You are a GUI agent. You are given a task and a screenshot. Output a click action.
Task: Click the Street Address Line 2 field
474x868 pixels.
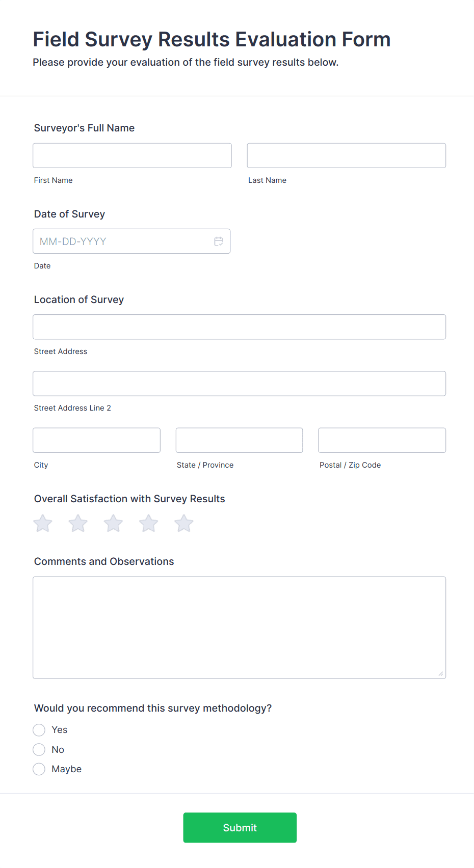(x=239, y=384)
